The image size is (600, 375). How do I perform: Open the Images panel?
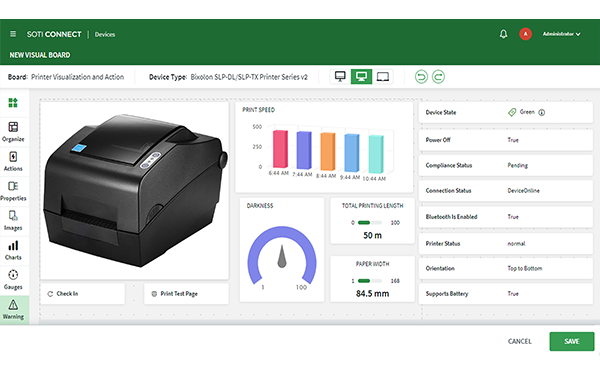click(13, 220)
